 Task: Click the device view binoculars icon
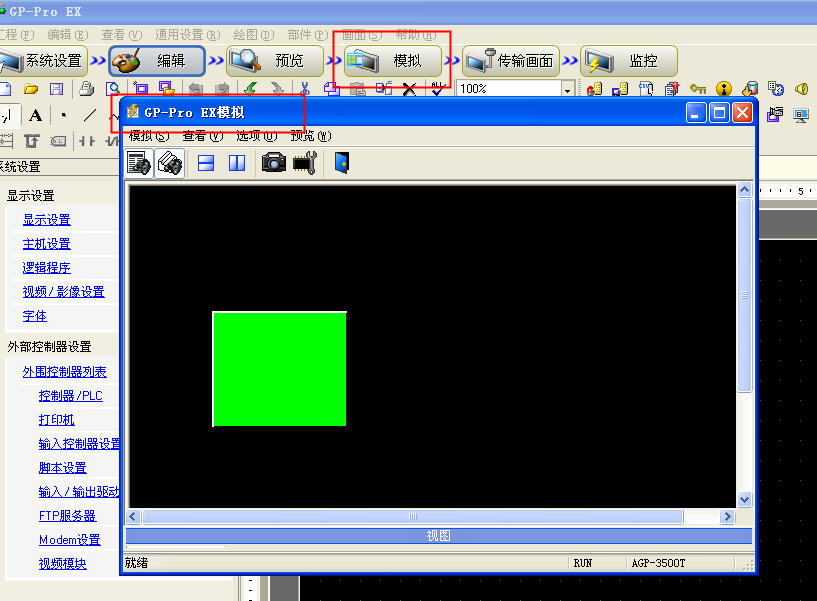[x=170, y=163]
